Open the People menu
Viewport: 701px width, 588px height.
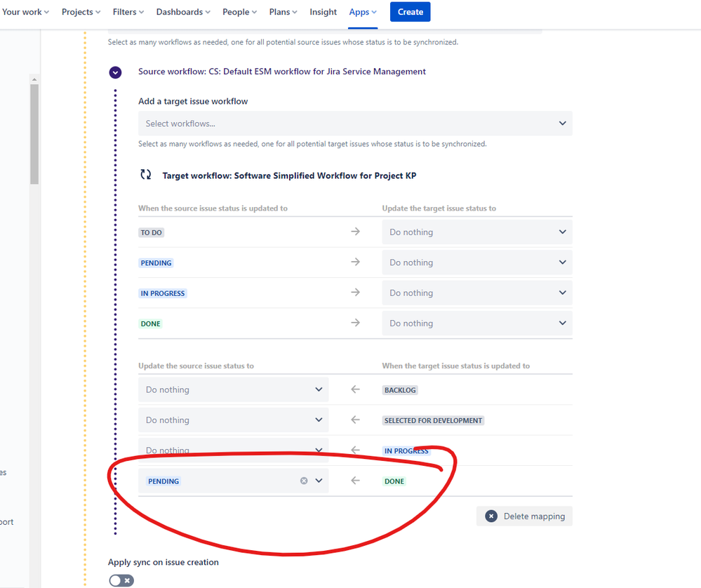tap(239, 12)
